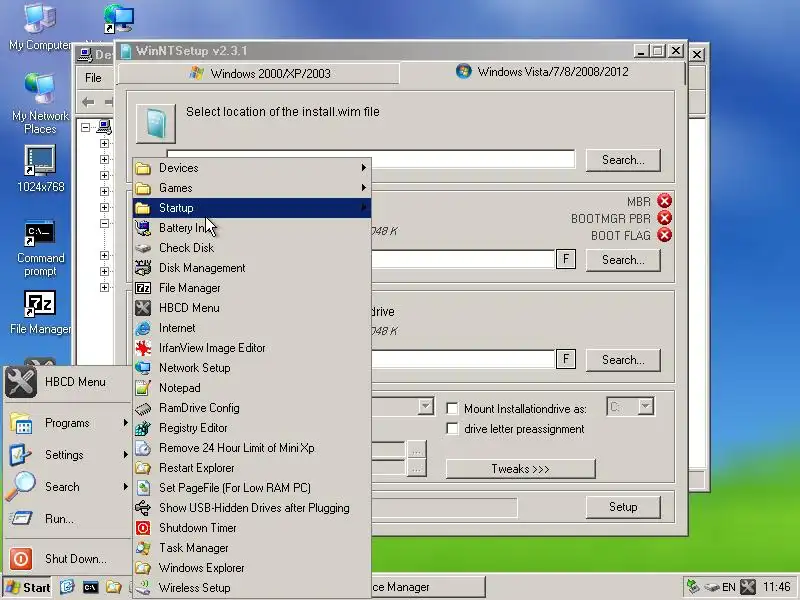Open RamDrive Config

click(252, 408)
